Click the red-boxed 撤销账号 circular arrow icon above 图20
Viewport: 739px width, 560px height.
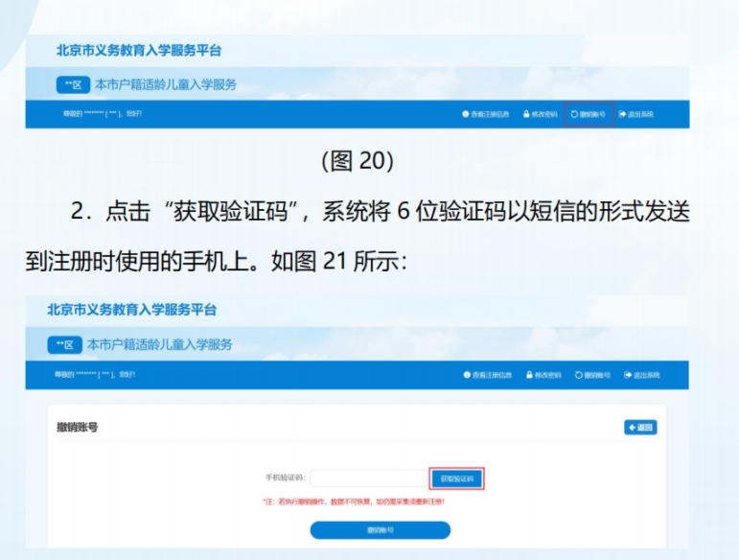coord(574,114)
